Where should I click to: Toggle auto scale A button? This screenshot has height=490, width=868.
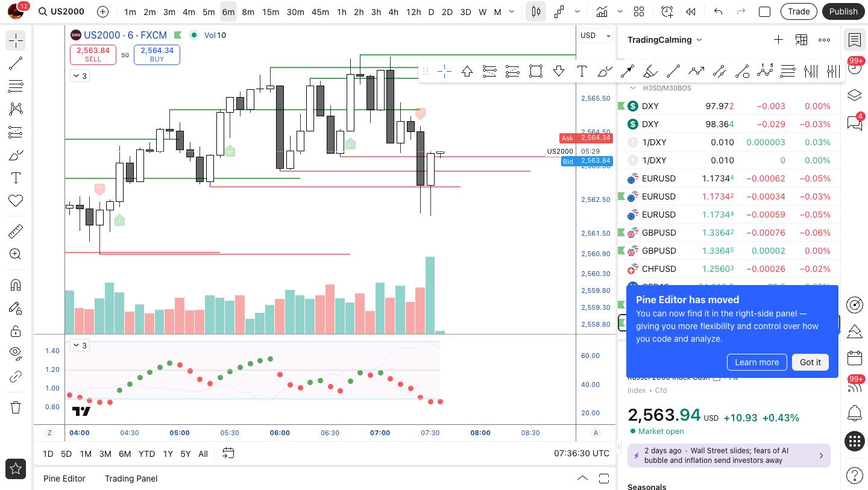(596, 433)
